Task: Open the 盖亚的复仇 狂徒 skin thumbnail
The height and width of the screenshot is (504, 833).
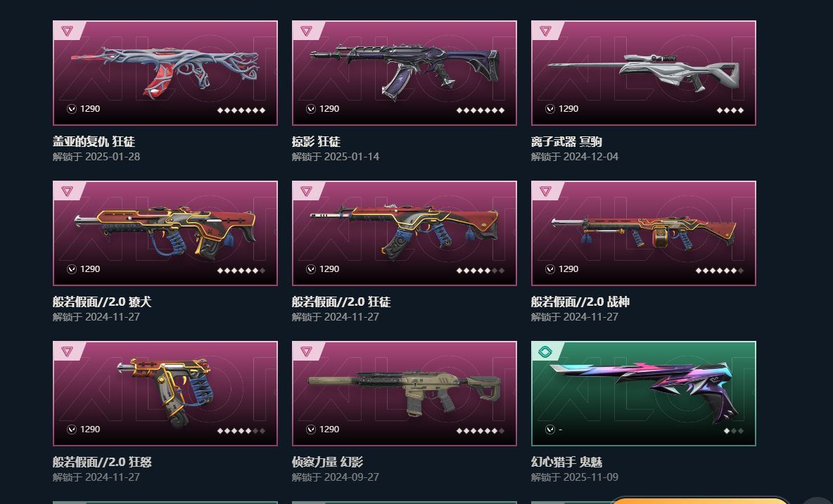Action: [165, 73]
